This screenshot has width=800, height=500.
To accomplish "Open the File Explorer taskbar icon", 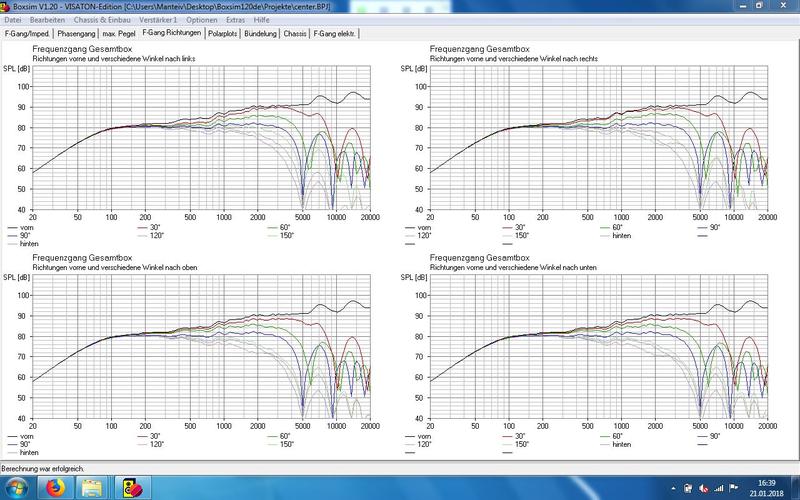I will [x=90, y=487].
